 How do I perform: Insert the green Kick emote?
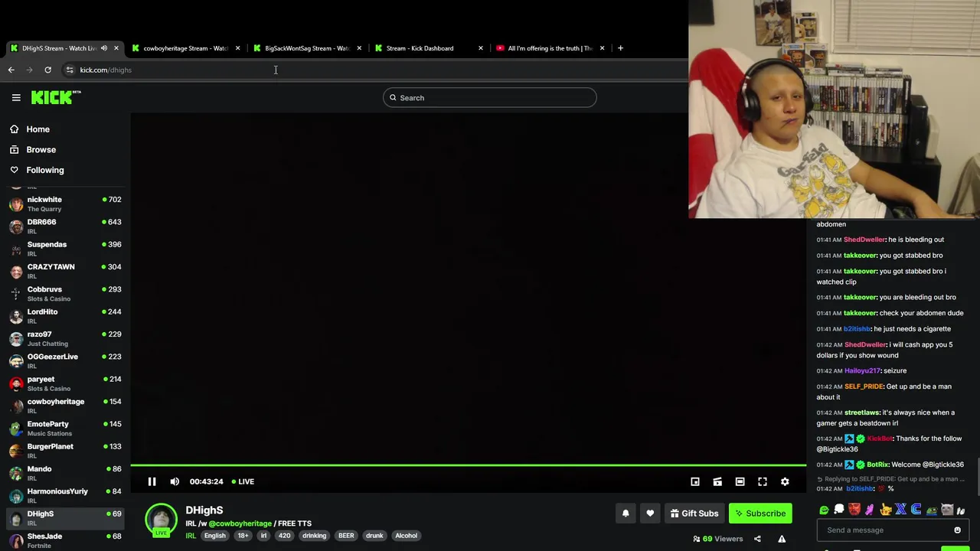pos(824,510)
